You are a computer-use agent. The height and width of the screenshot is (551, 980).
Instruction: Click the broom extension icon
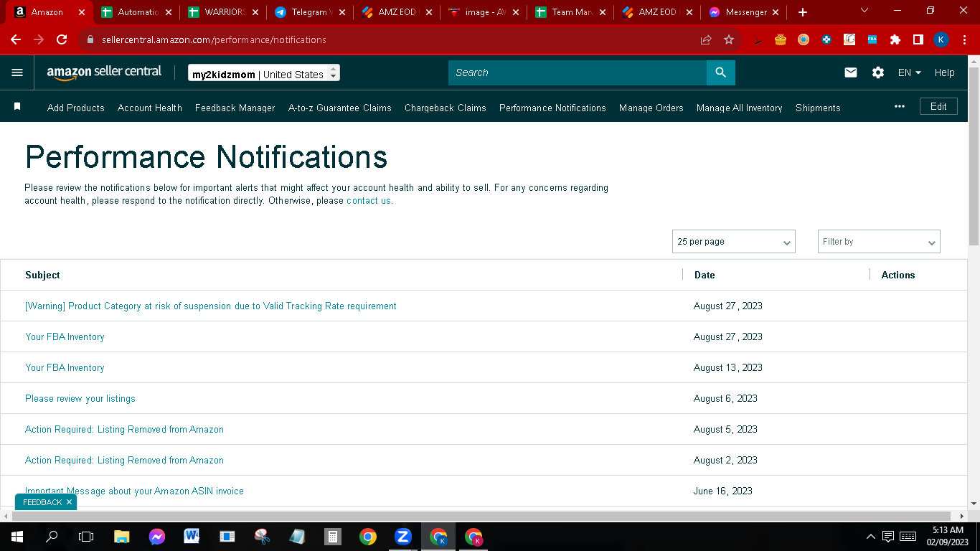(x=758, y=39)
